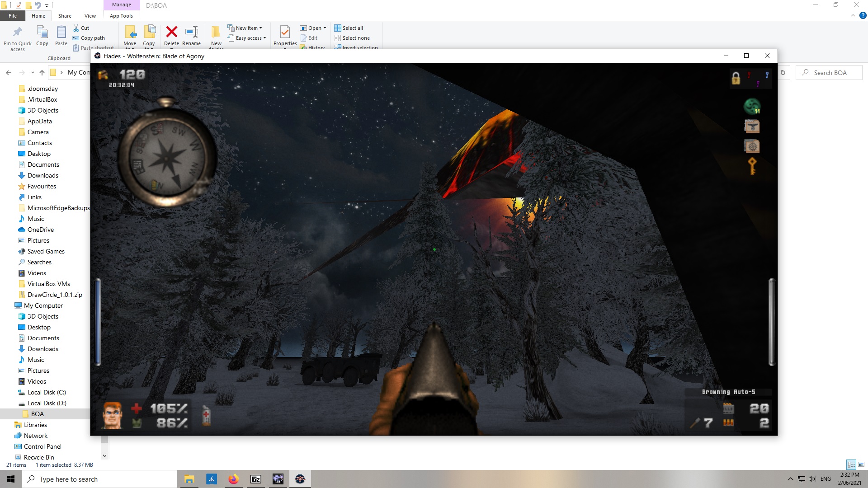
Task: Click Pin to Quick access icon
Action: [18, 32]
